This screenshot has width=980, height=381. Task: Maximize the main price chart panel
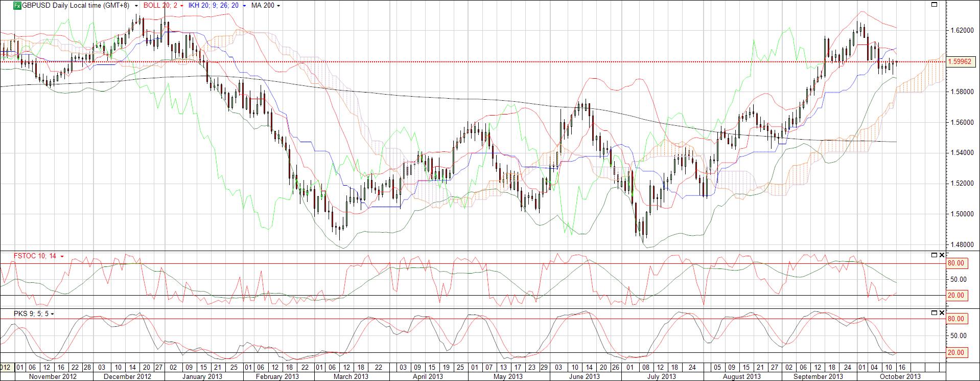[x=934, y=5]
